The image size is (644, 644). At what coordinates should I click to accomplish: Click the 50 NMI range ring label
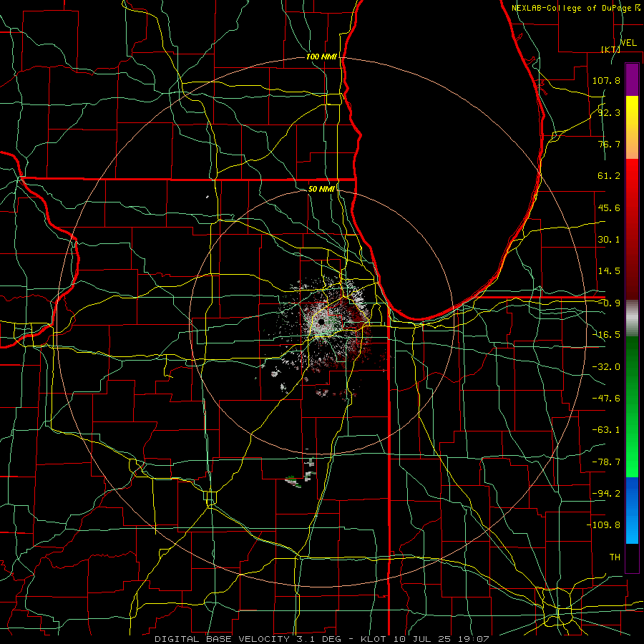click(x=321, y=189)
